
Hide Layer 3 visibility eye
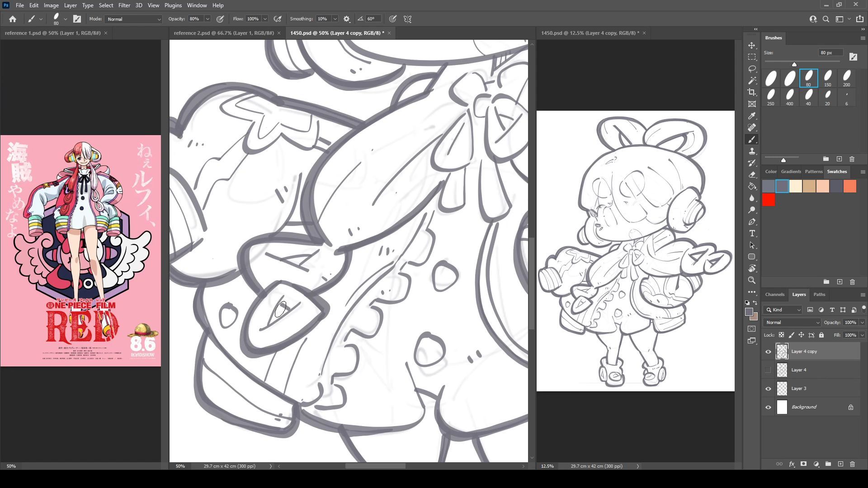(768, 389)
